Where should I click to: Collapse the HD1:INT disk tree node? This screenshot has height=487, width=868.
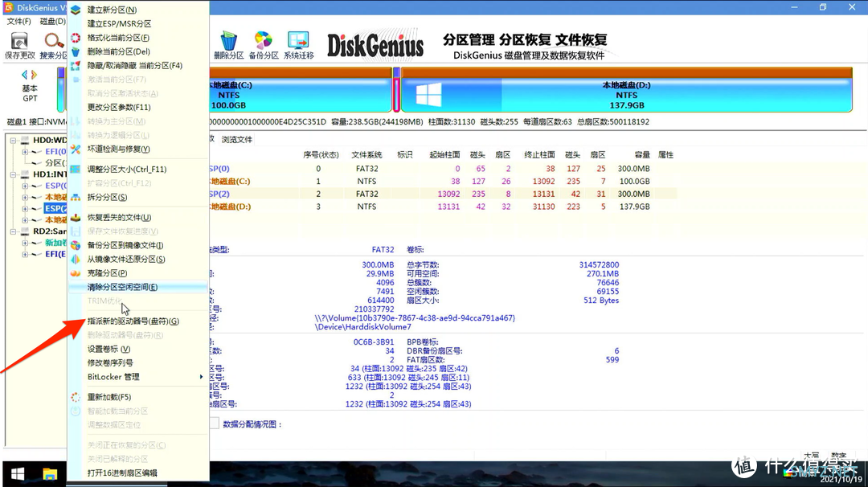click(x=14, y=174)
